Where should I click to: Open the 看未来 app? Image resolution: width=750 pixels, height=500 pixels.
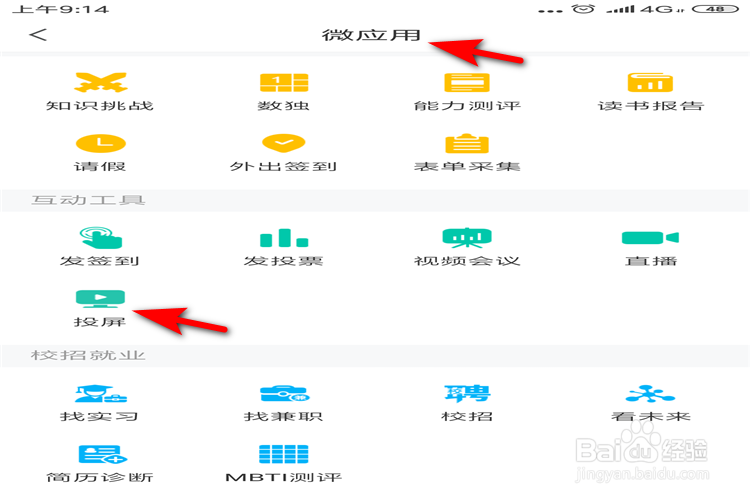(x=651, y=403)
